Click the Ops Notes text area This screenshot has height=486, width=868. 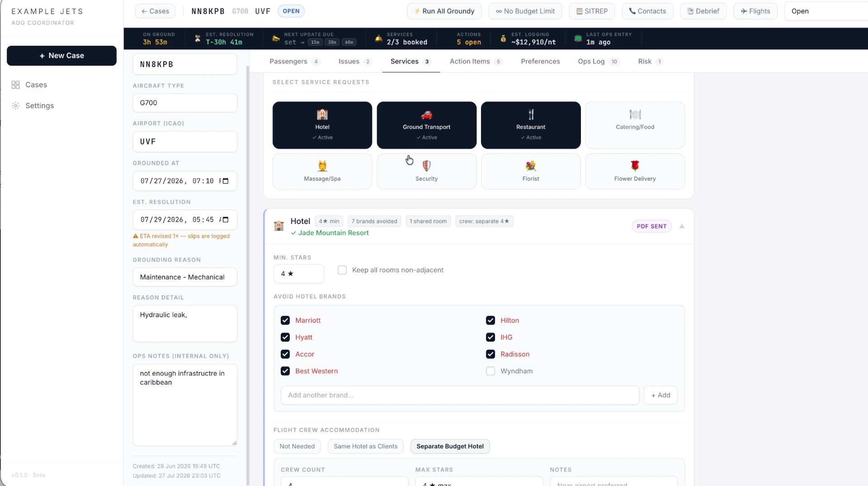185,405
